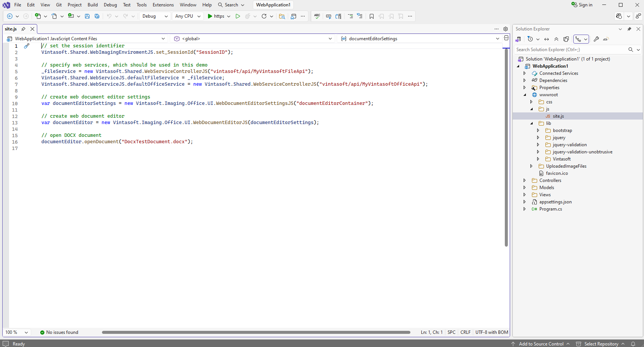Expand the Controllers folder in Solution Explorer
The height and width of the screenshot is (347, 644).
tap(524, 180)
